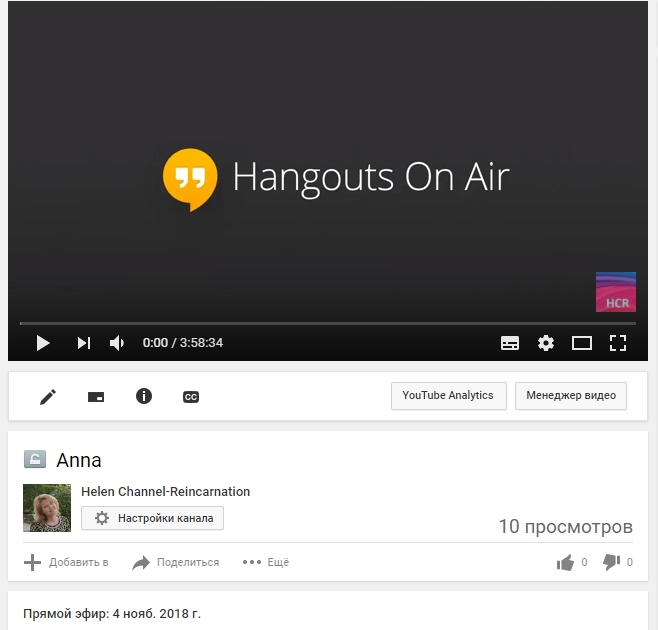Open the cards editor icon

[x=96, y=397]
